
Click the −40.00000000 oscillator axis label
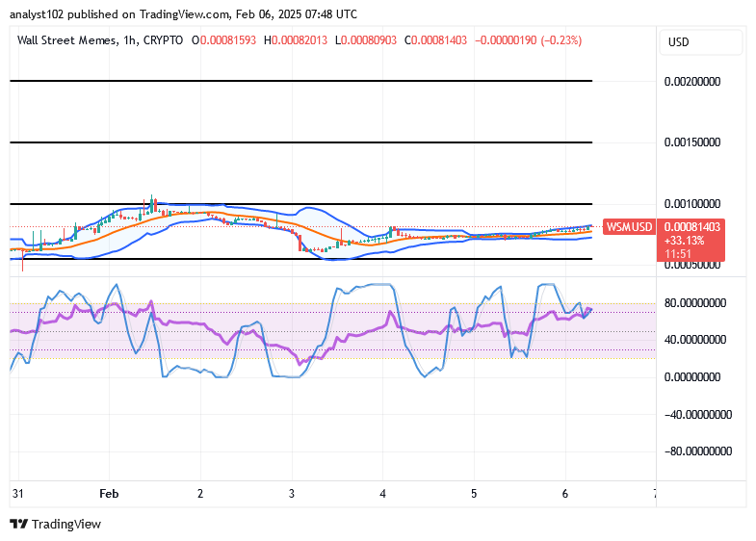pos(698,414)
